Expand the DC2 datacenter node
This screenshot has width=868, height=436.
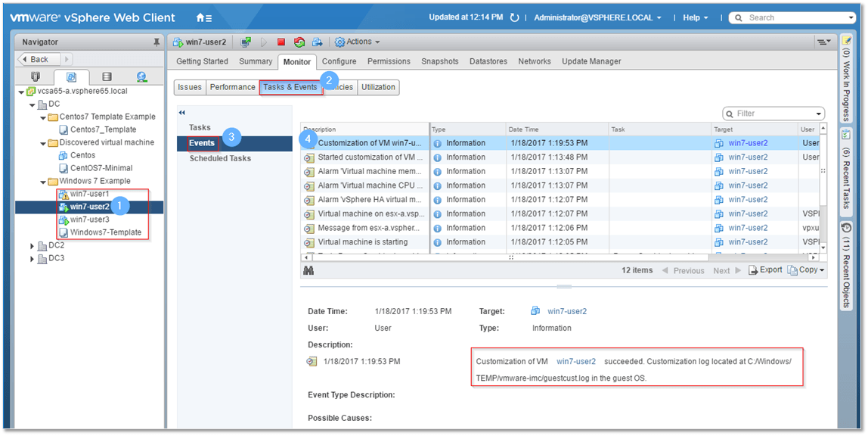pos(32,245)
